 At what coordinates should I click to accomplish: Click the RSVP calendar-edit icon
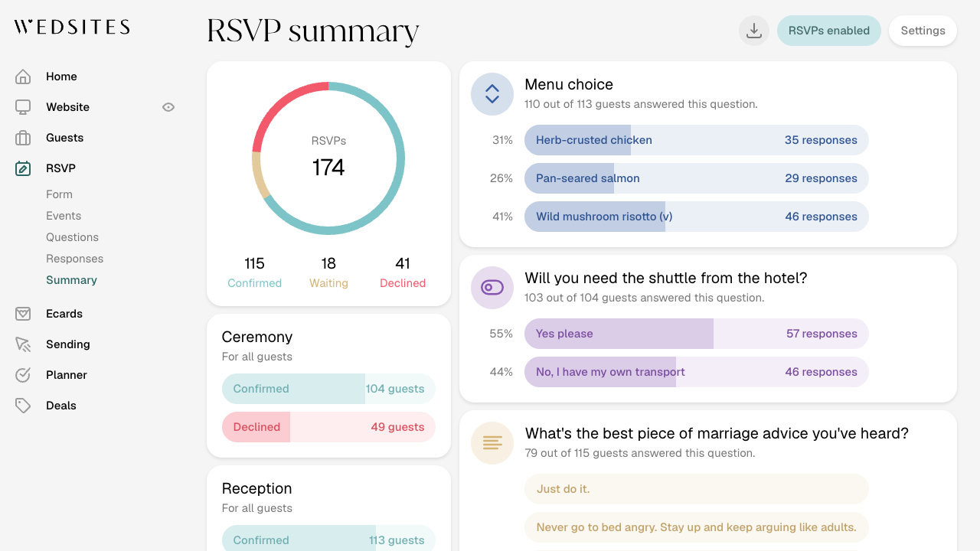(23, 168)
